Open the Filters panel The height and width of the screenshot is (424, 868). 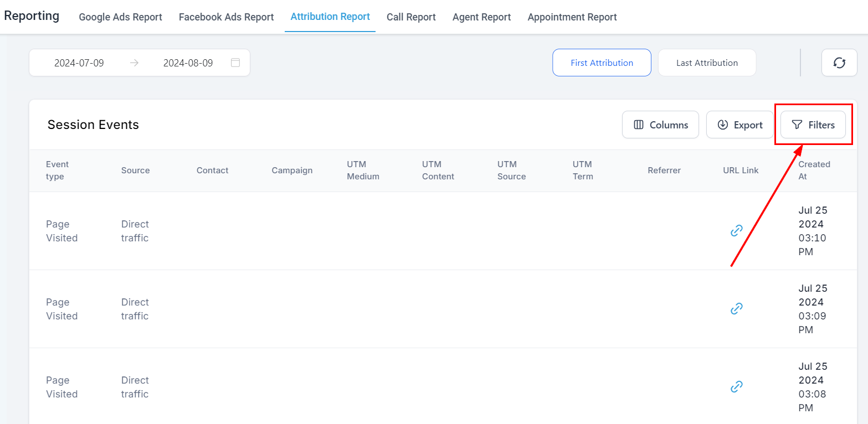(x=813, y=125)
